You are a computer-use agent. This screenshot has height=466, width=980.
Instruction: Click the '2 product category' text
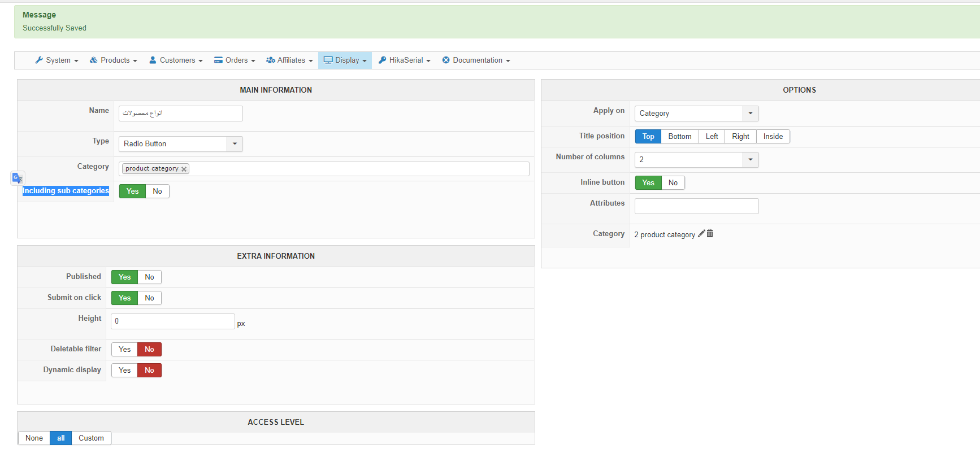[x=665, y=234]
